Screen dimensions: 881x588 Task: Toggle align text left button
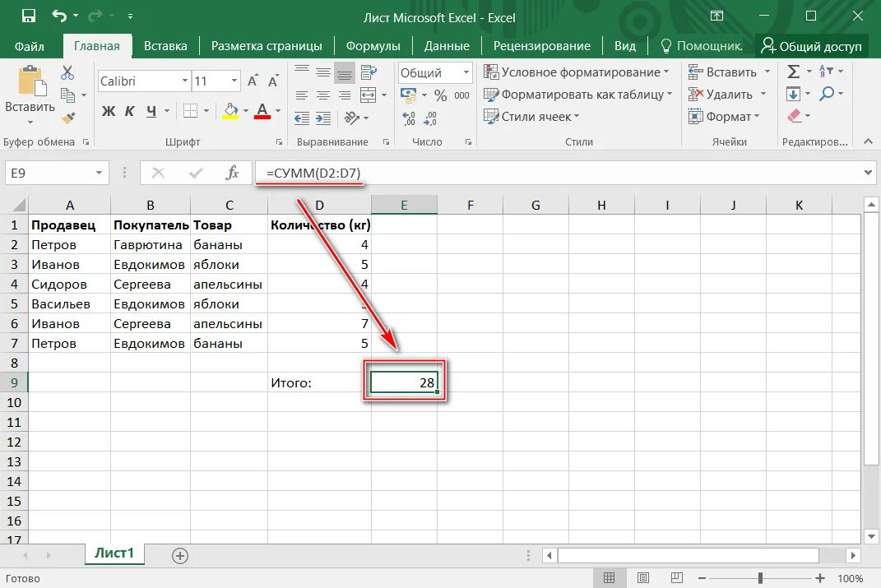302,95
